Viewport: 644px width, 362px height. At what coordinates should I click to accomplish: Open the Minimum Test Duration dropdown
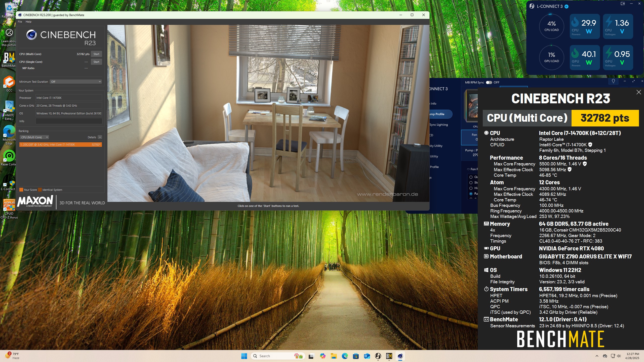coord(76,82)
